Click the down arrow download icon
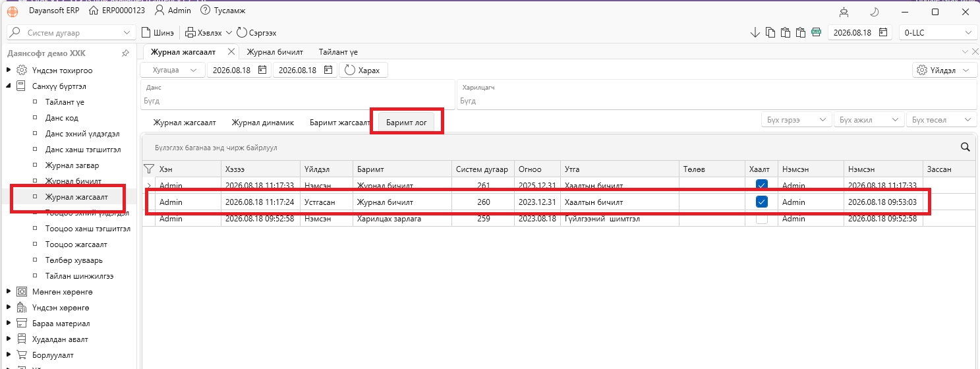Screen dimensions: 980x369 pyautogui.click(x=755, y=32)
